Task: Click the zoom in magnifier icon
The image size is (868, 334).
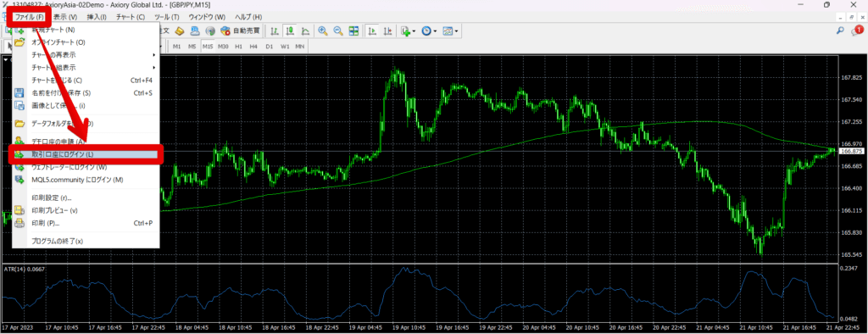Action: point(322,31)
